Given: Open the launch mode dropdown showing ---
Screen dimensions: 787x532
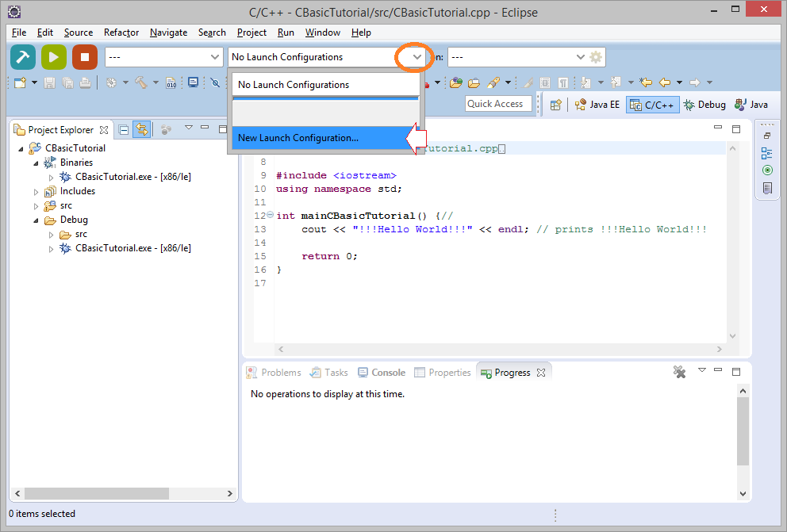Looking at the screenshot, I should (x=163, y=57).
